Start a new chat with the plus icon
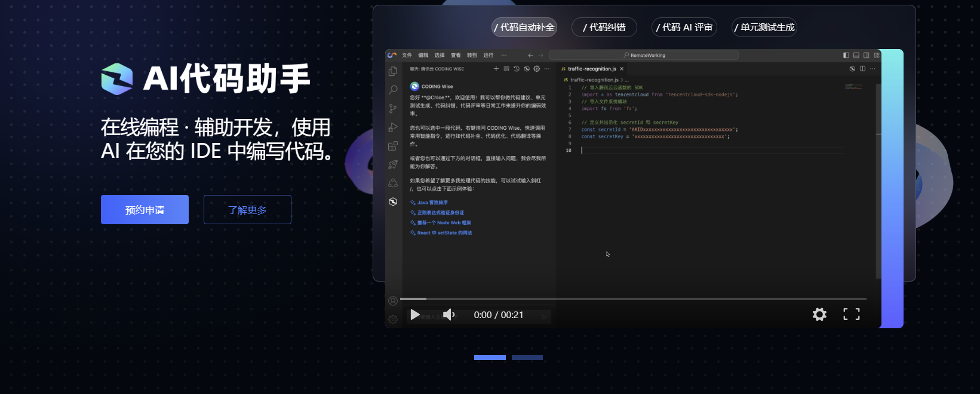The image size is (980, 394). 496,69
